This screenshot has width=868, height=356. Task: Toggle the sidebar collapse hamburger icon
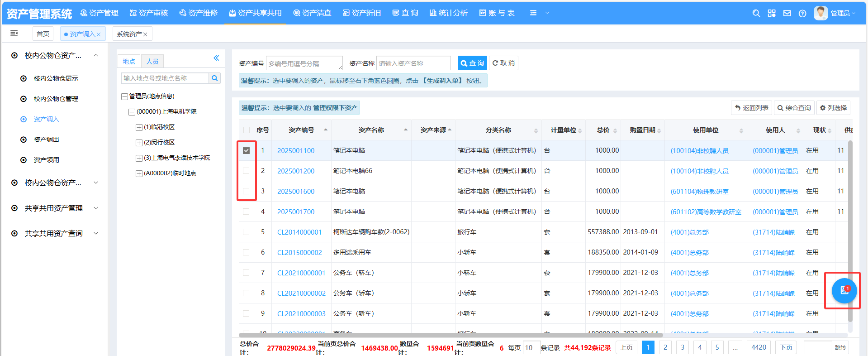[x=14, y=33]
